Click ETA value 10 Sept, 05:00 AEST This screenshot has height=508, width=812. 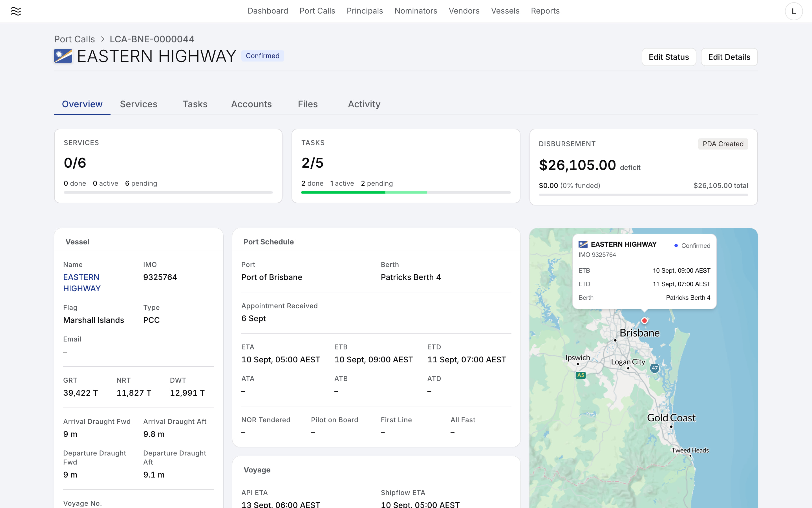(x=281, y=360)
